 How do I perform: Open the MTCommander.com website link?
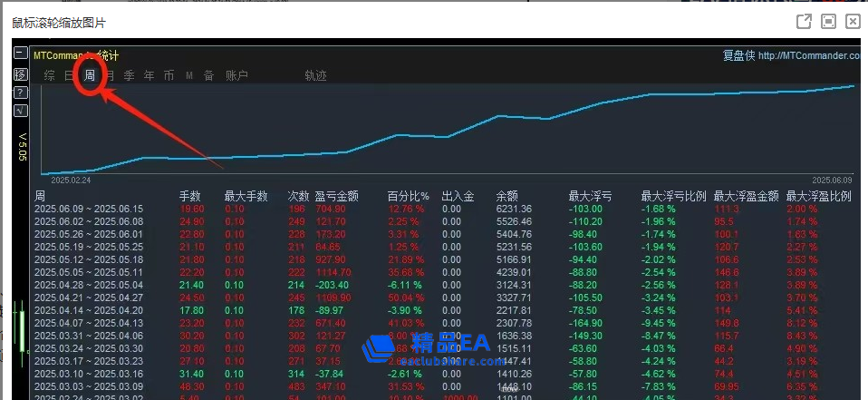pyautogui.click(x=808, y=56)
